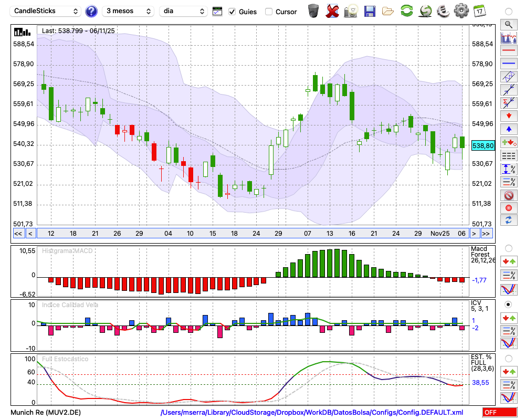525x420 pixels.
Task: Click the magnifying glass zoom tool
Action: [x=508, y=24]
